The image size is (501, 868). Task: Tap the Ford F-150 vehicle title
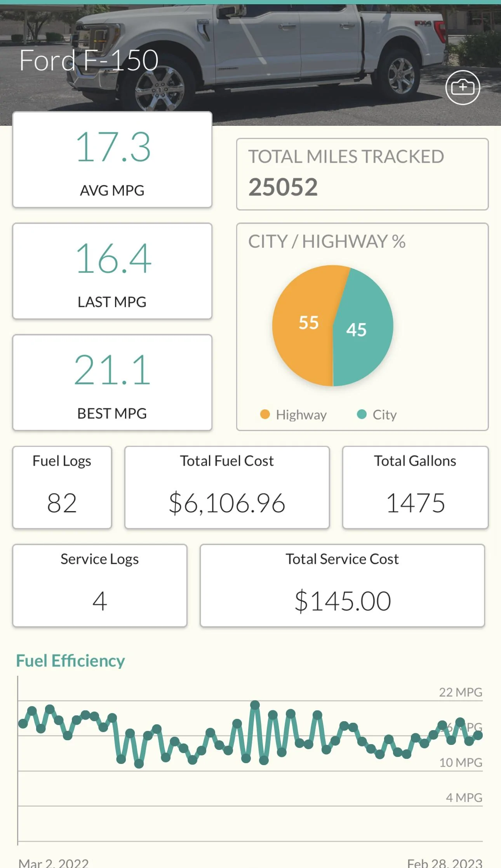click(89, 61)
